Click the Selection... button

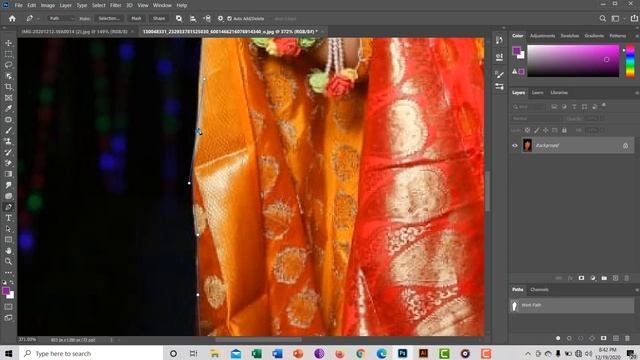(x=109, y=18)
